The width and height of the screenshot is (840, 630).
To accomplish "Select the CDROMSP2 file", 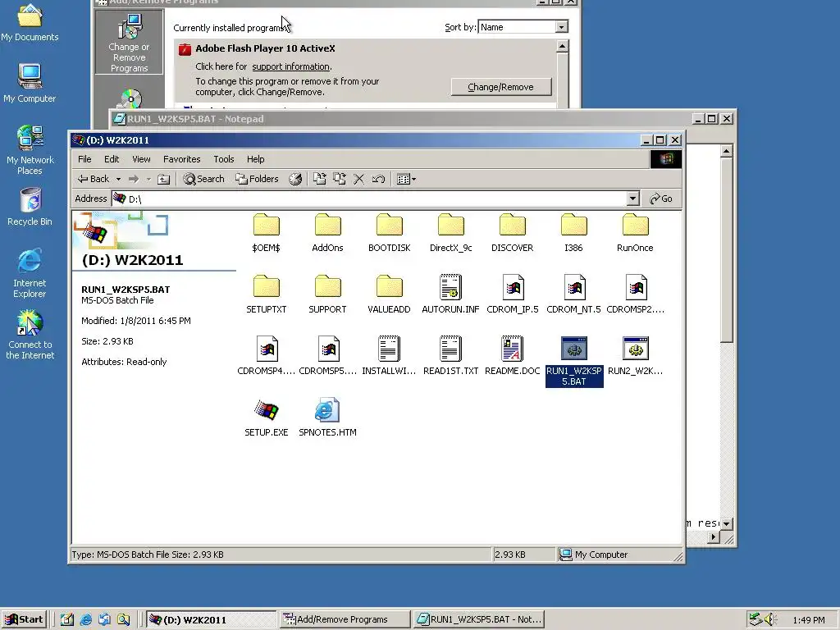I will [x=636, y=294].
